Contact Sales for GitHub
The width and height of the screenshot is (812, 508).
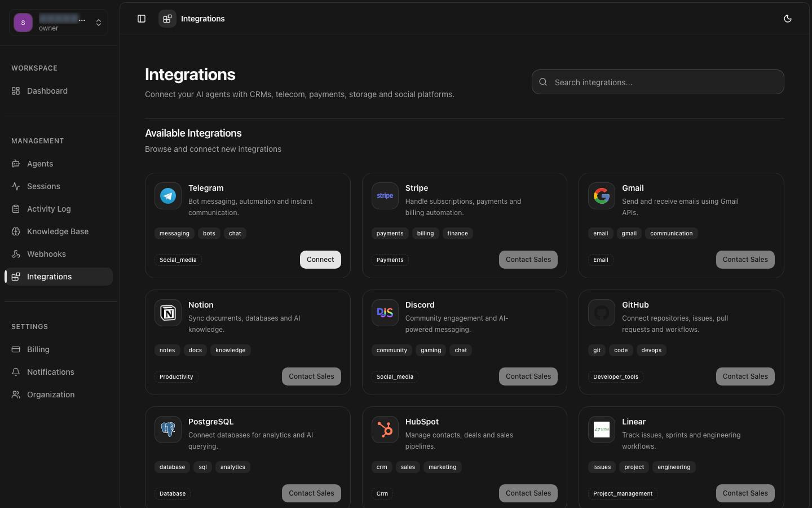(745, 376)
